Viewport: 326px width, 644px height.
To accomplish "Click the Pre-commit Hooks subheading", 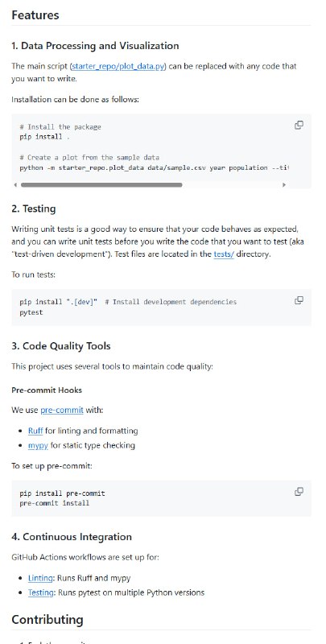I will point(47,390).
